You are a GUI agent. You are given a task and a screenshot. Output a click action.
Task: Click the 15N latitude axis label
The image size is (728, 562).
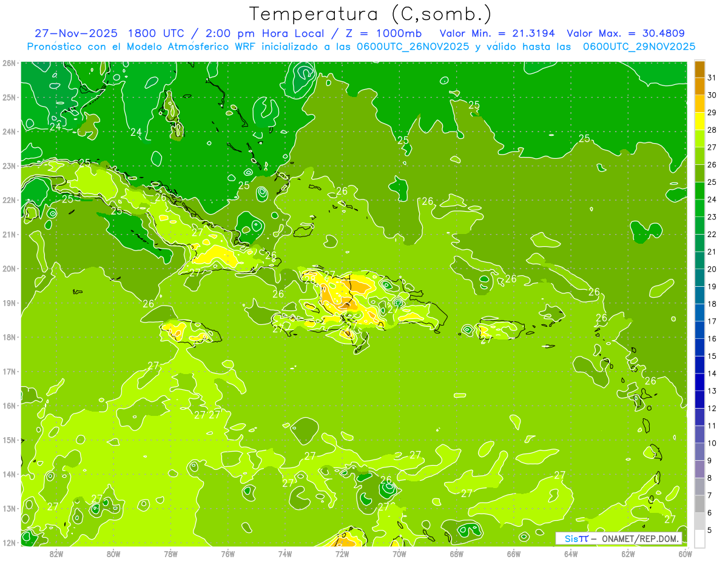[8, 440]
